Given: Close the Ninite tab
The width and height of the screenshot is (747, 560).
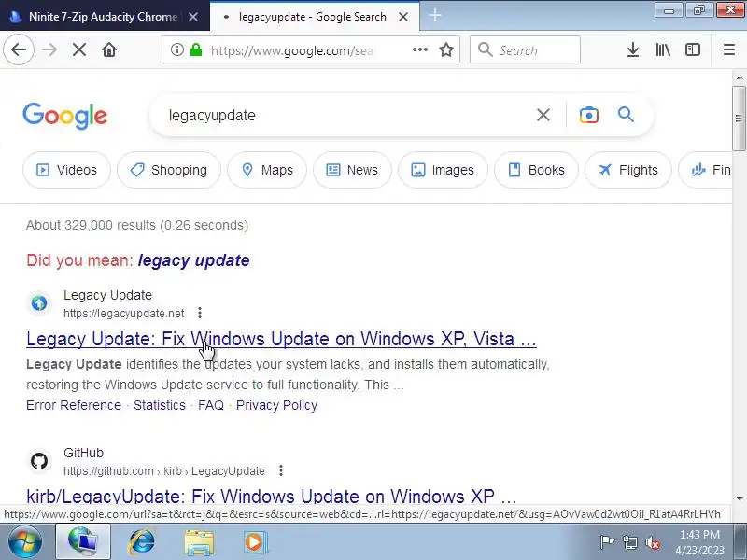Looking at the screenshot, I should (x=193, y=17).
